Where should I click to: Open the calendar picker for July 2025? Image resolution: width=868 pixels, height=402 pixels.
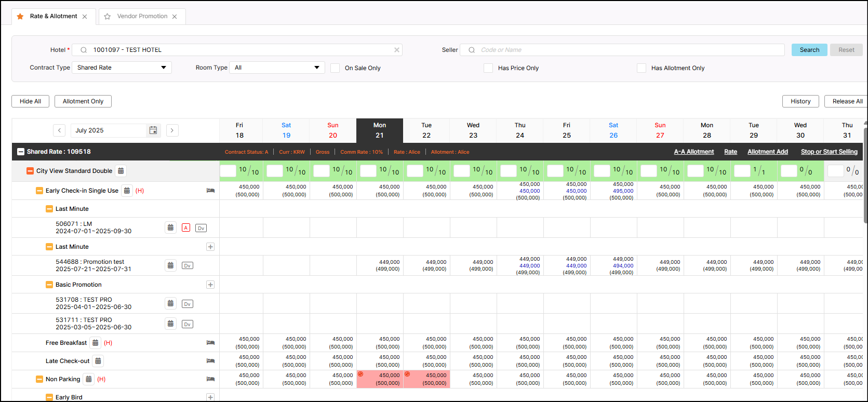(x=153, y=130)
